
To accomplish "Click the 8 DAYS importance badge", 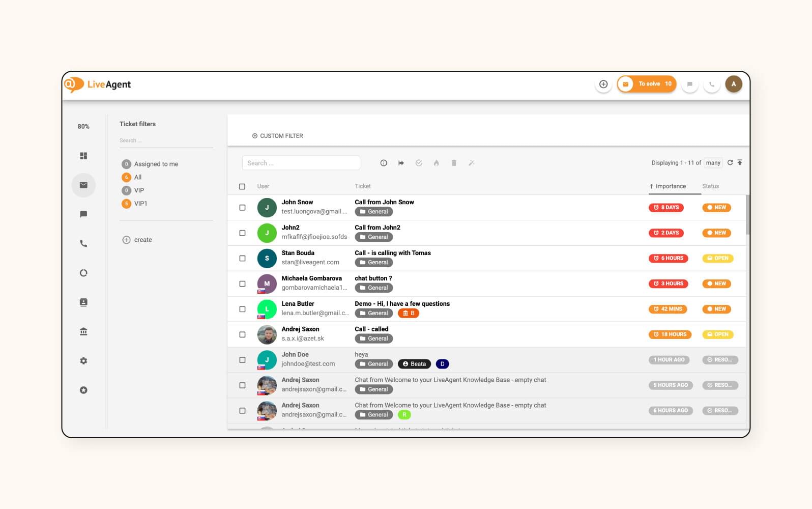I will click(666, 208).
